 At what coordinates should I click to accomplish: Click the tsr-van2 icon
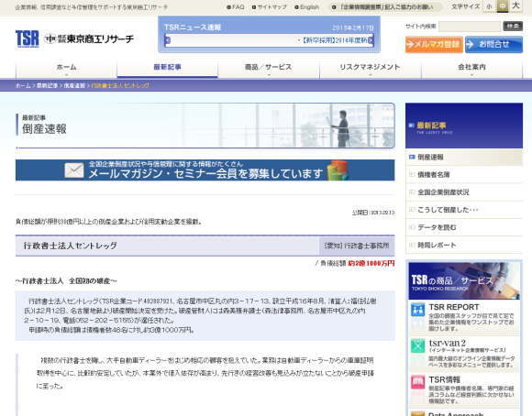[417, 346]
